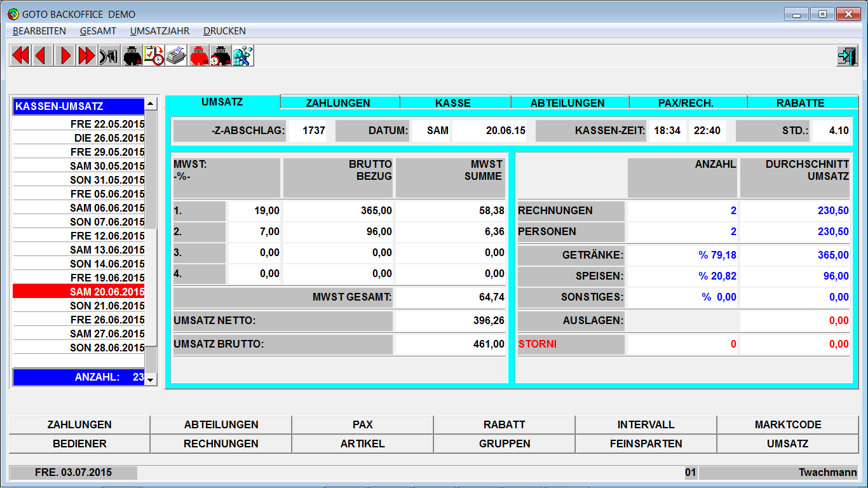Click the red waiter figure icon
This screenshot has width=868, height=488.
coord(199,56)
